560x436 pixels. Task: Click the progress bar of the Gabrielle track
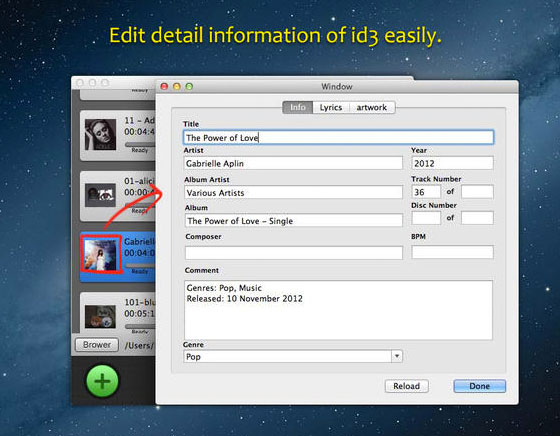[140, 265]
